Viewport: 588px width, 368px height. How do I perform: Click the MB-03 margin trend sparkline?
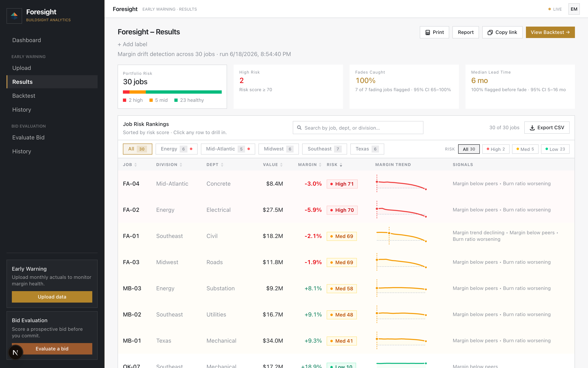click(401, 288)
